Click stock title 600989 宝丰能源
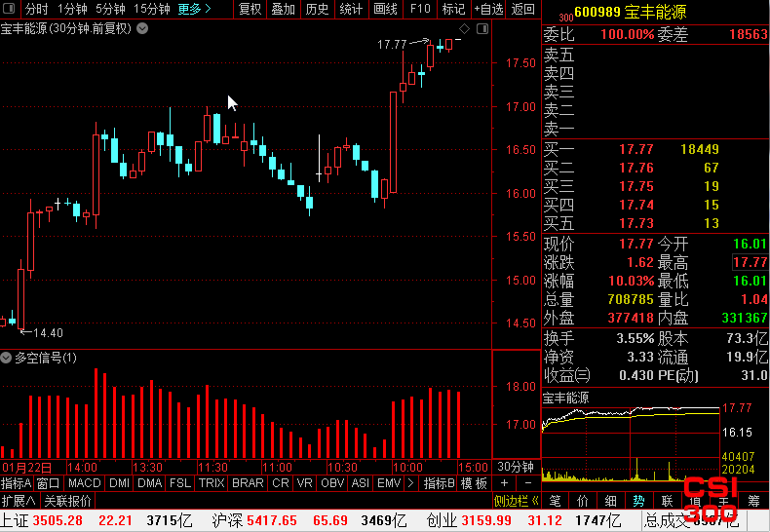This screenshot has width=770, height=532. [631, 12]
